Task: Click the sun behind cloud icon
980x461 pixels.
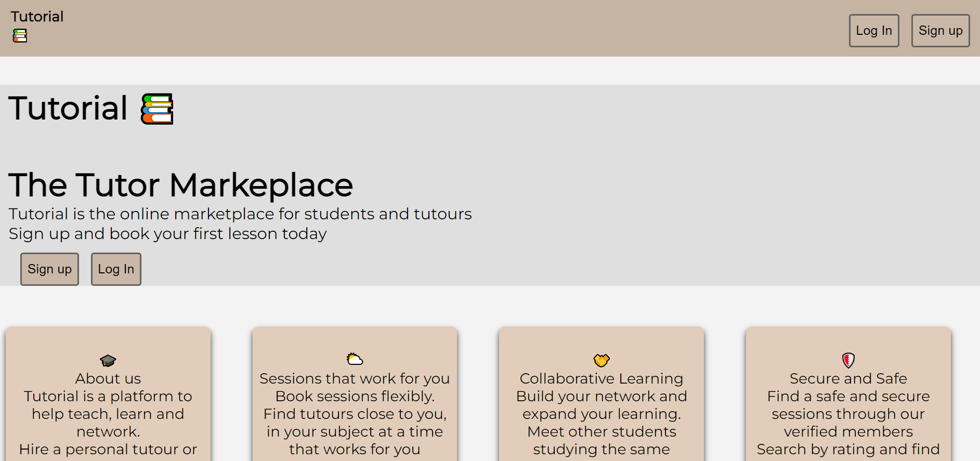Action: 355,359
